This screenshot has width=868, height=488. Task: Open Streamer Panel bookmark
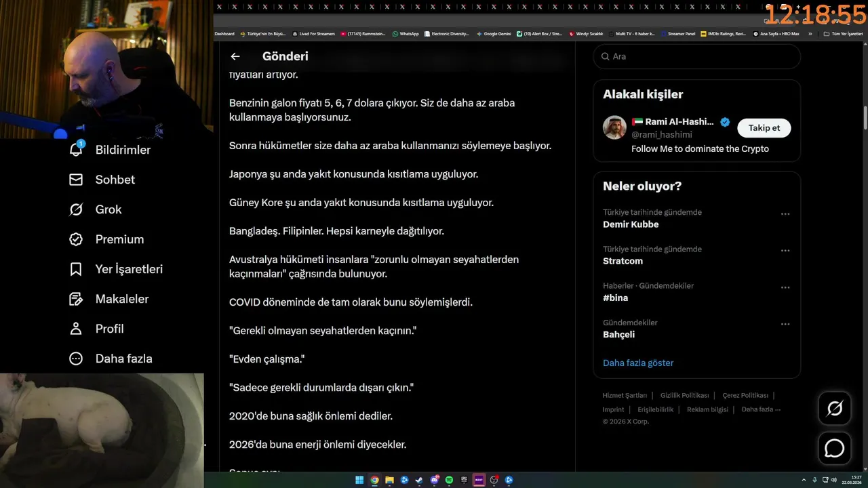[x=677, y=33]
